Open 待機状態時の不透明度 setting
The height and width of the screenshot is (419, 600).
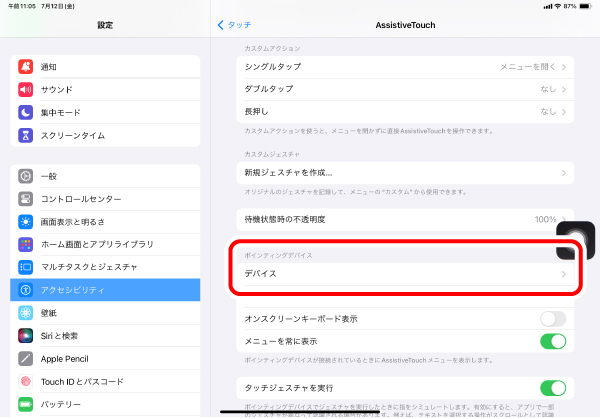407,218
